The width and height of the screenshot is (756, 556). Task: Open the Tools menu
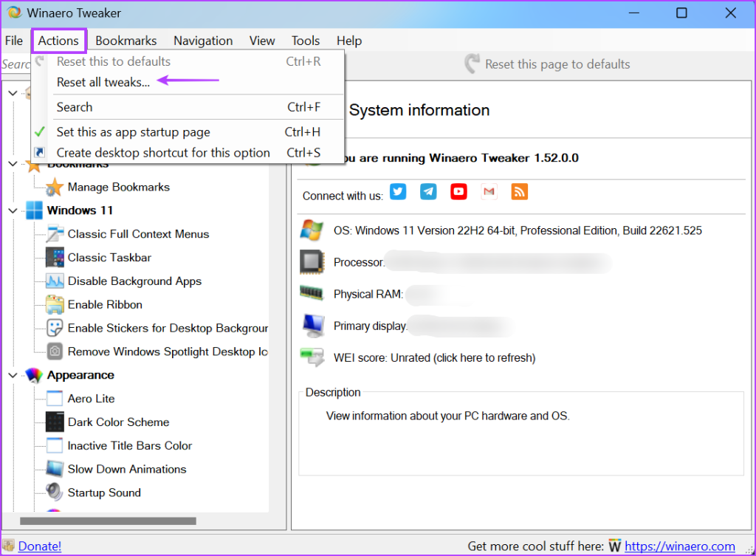tap(305, 41)
